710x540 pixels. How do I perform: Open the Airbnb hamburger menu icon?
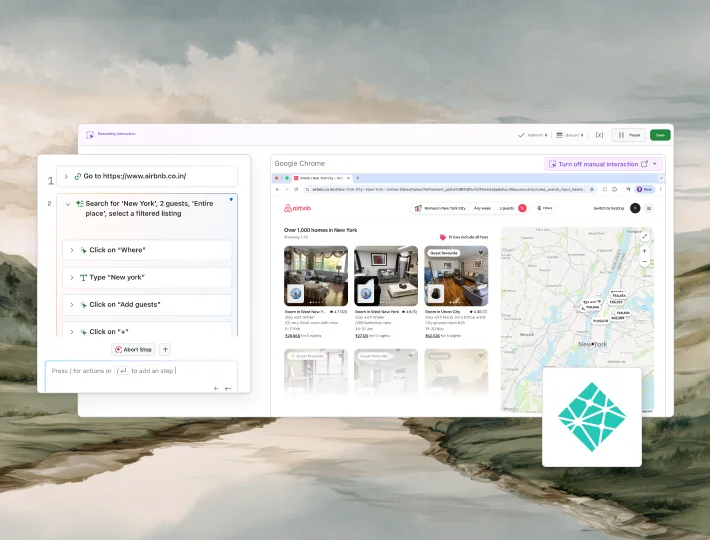point(649,208)
